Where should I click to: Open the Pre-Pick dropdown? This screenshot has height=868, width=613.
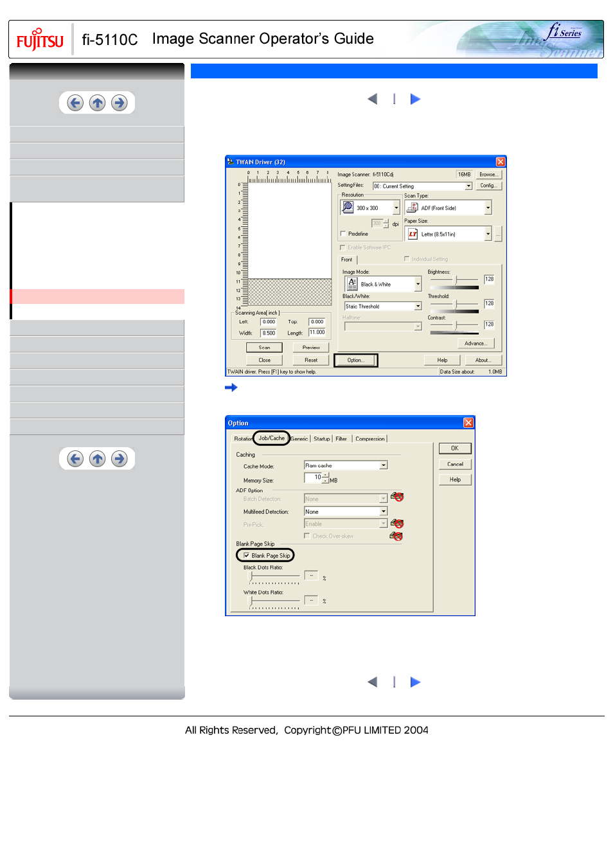384,524
